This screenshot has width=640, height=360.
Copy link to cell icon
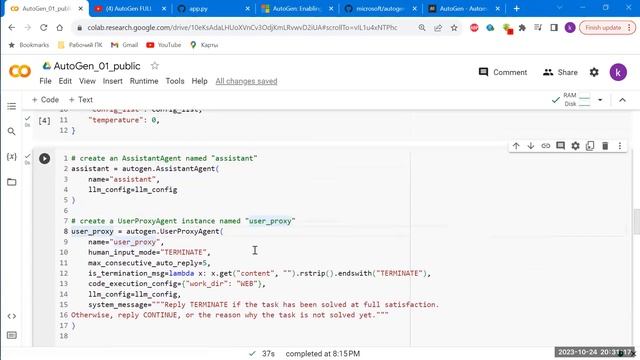tap(546, 146)
